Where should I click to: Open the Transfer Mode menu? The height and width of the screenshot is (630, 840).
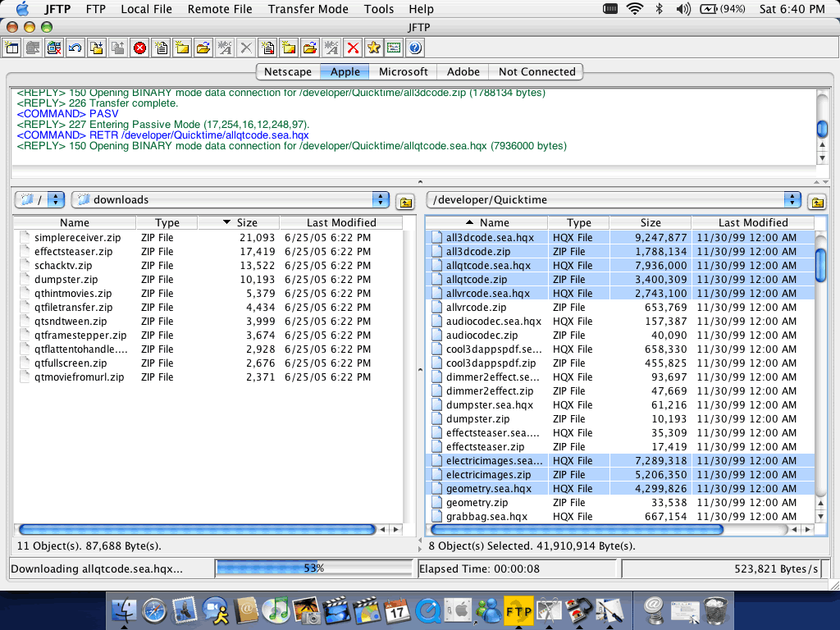coord(308,9)
